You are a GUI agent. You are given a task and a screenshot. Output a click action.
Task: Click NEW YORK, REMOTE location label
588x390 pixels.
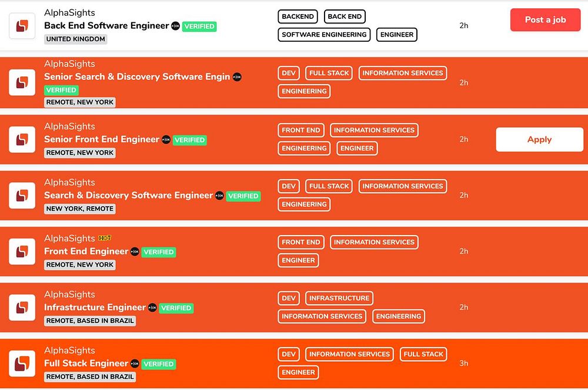80,209
